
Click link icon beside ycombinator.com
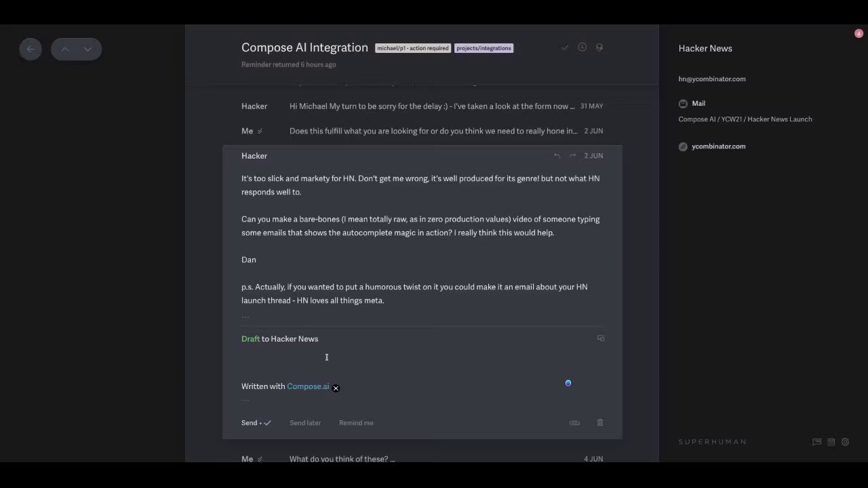pyautogui.click(x=683, y=146)
